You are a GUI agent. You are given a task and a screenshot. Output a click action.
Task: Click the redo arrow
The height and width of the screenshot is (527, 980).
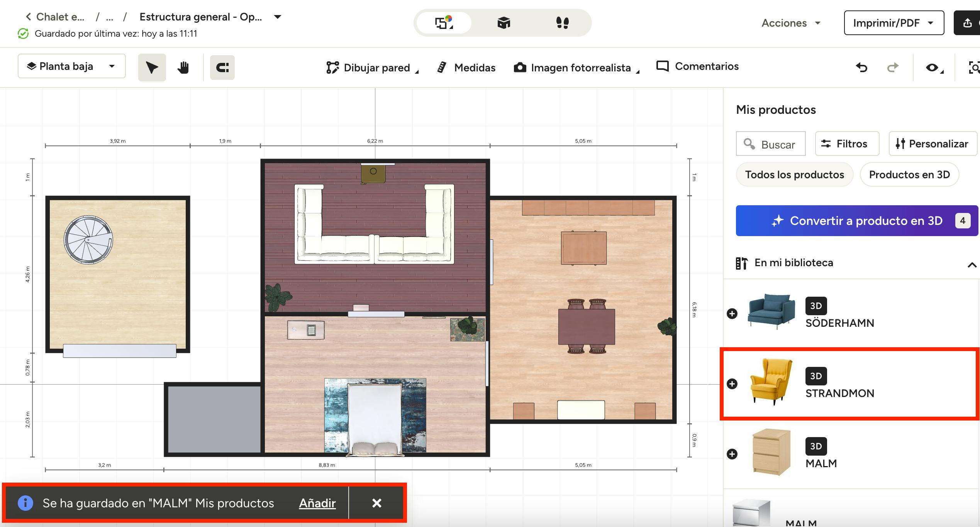[893, 68]
